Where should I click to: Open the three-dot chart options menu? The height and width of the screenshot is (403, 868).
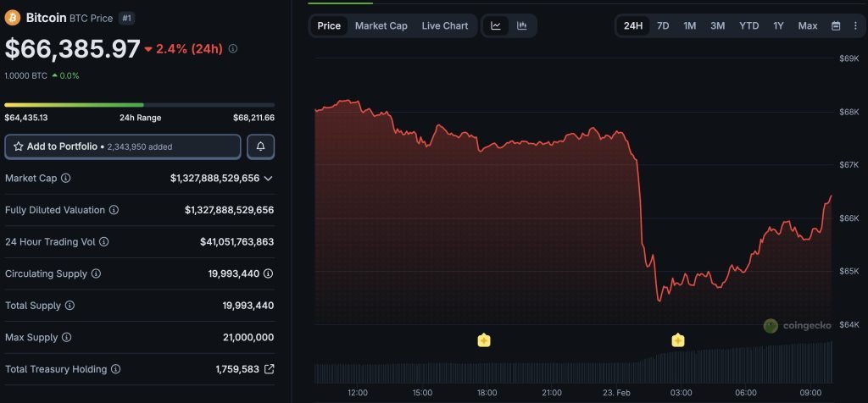tap(854, 26)
